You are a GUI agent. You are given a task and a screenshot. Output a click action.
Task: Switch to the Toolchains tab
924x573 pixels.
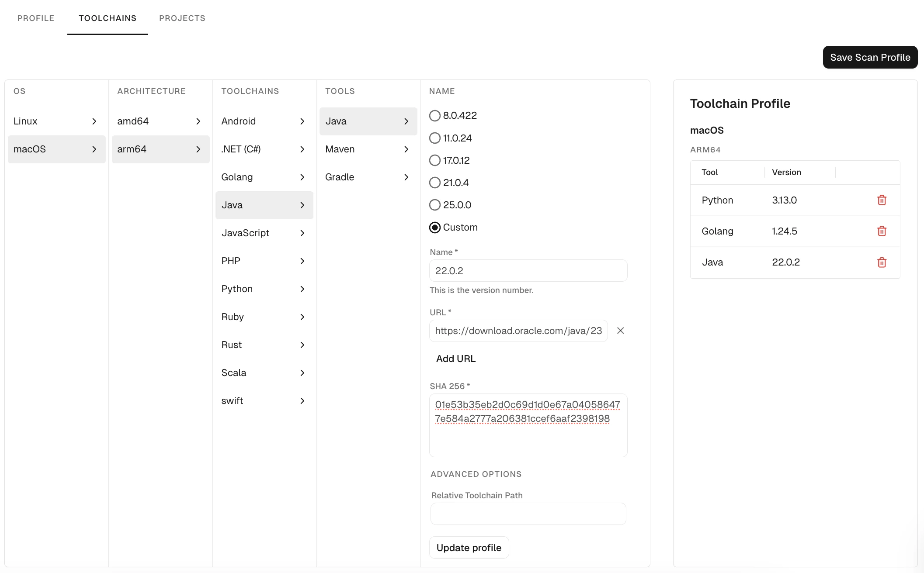pos(108,18)
